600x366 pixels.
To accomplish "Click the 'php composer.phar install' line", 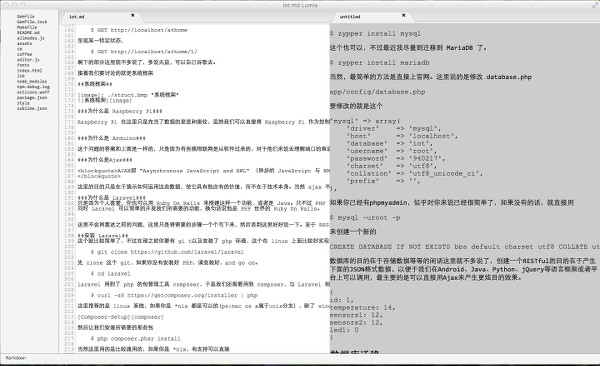I will 135,338.
